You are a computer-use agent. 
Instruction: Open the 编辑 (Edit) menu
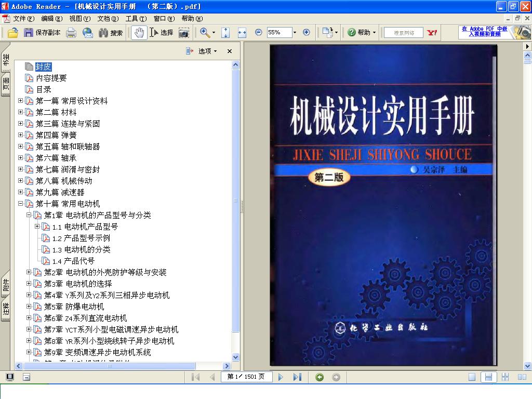coord(51,19)
